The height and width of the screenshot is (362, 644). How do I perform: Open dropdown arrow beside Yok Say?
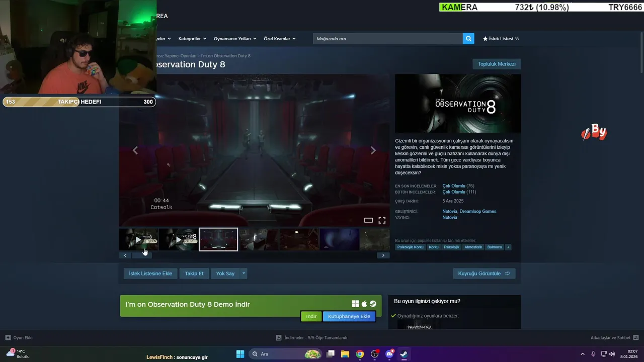[244, 274]
